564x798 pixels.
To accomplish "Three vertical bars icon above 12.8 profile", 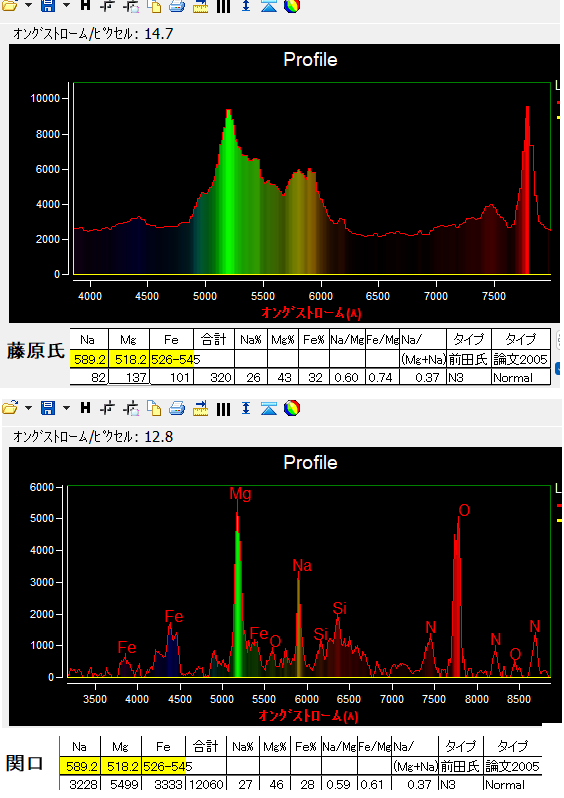I will coord(223,409).
